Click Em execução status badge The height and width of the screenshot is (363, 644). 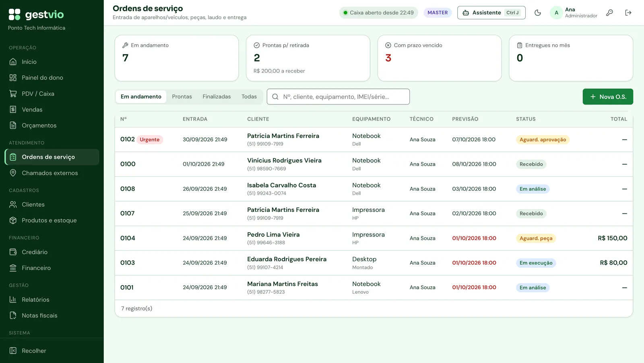(x=536, y=263)
